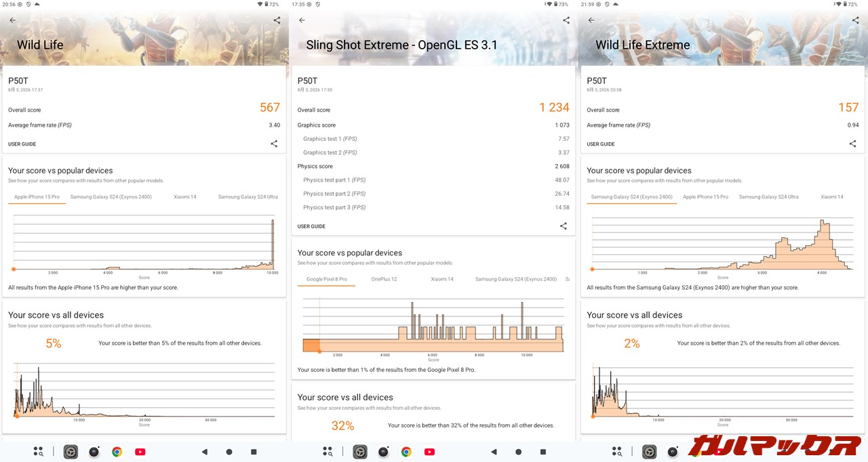Click Graphics test 1 FPS row
The height and width of the screenshot is (462, 868).
point(434,139)
